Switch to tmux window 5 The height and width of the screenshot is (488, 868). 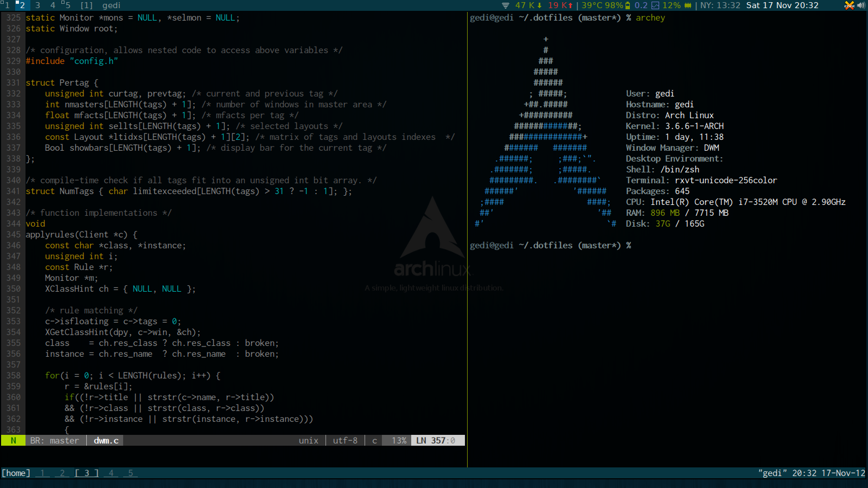tap(130, 473)
